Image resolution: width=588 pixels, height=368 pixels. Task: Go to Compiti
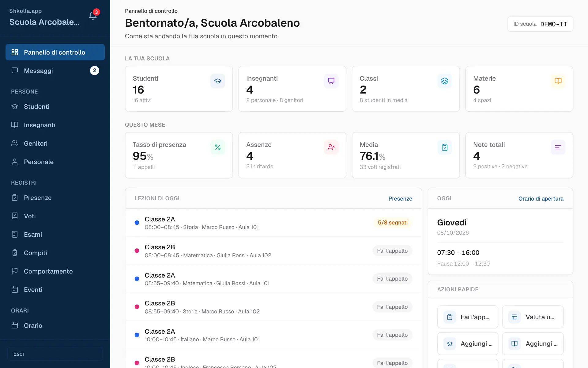coord(55,253)
